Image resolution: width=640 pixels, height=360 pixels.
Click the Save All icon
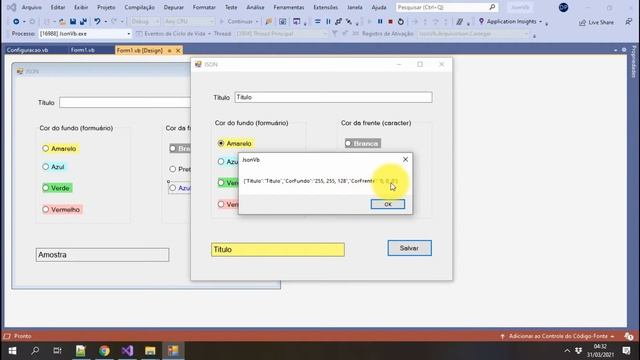click(83, 22)
